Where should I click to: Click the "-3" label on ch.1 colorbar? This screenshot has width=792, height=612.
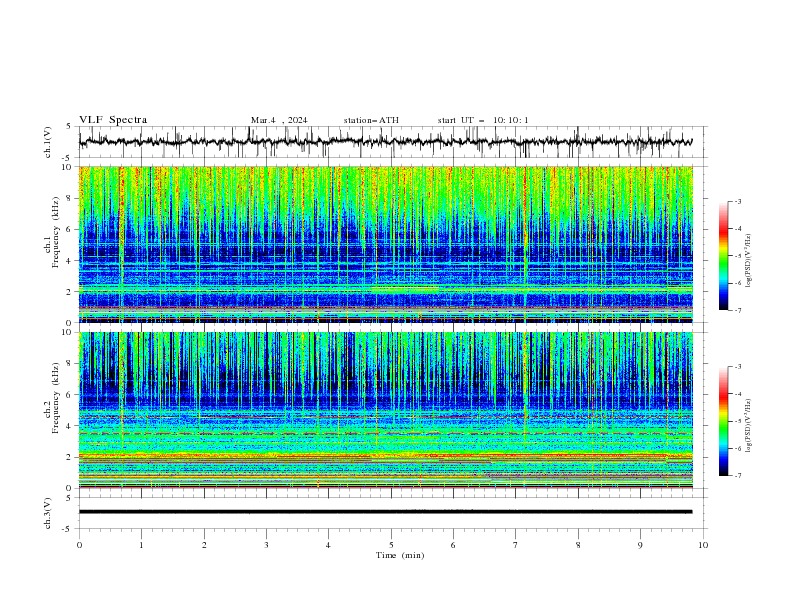[x=737, y=201]
